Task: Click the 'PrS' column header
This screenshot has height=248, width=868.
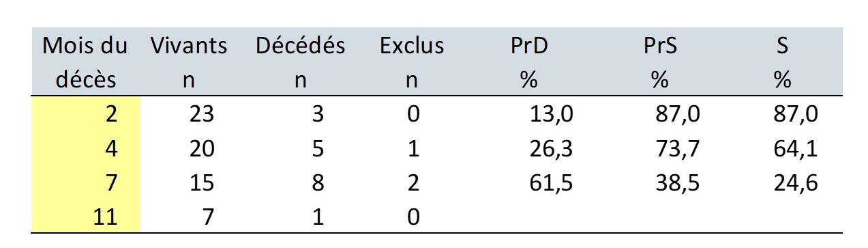Action: (x=658, y=63)
